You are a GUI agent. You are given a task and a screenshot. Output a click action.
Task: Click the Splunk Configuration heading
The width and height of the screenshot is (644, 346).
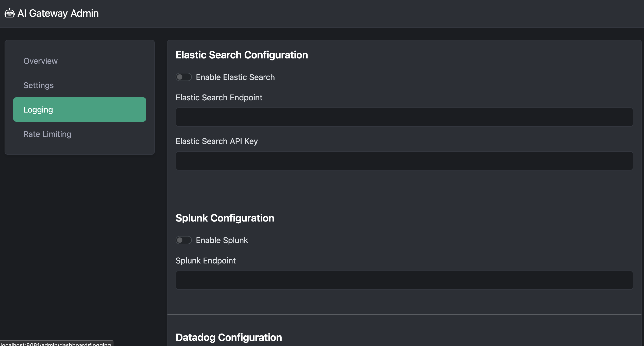pos(225,218)
